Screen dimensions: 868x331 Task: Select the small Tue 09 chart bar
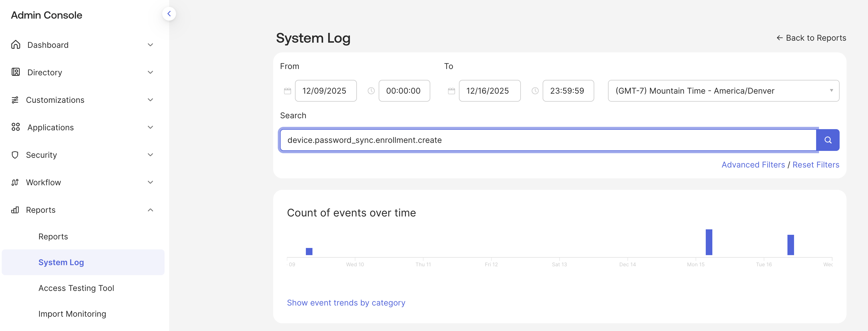[309, 251]
